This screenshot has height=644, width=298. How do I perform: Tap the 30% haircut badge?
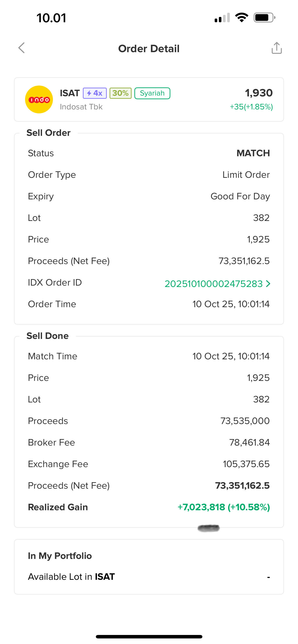(120, 93)
